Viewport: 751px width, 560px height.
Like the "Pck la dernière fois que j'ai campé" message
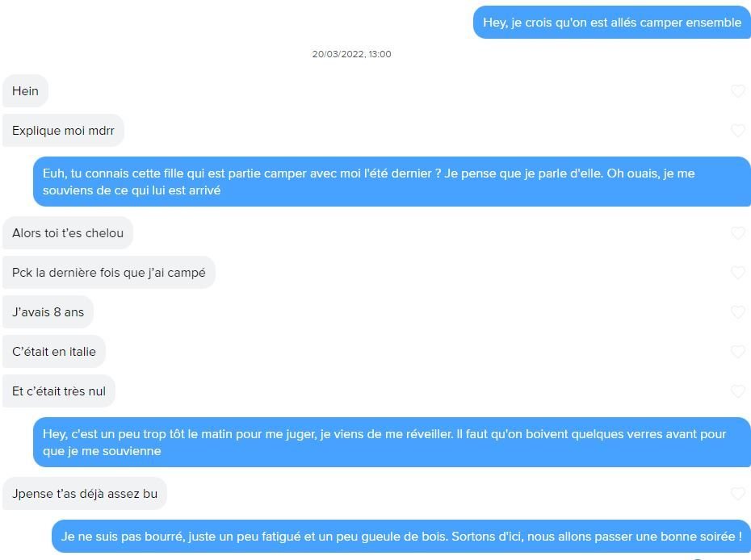pyautogui.click(x=738, y=273)
